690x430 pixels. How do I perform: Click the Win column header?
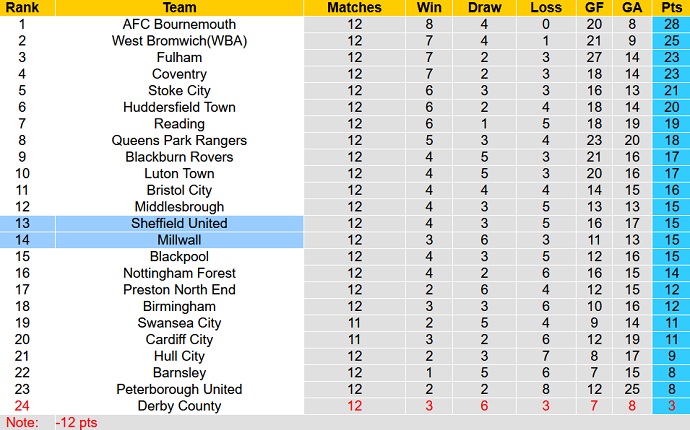tap(429, 7)
